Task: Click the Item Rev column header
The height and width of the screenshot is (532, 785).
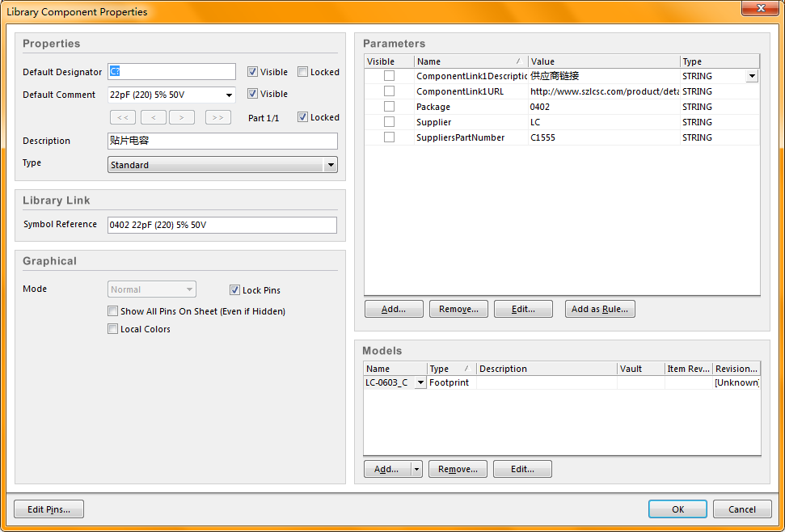Action: click(688, 369)
